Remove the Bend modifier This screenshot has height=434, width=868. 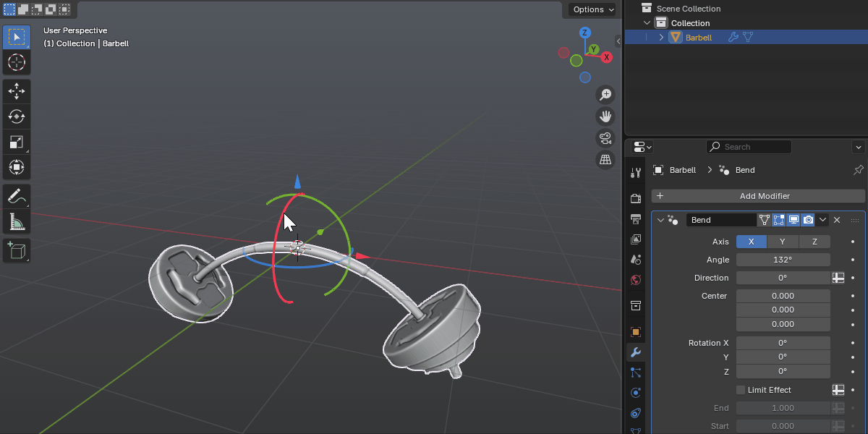[837, 220]
